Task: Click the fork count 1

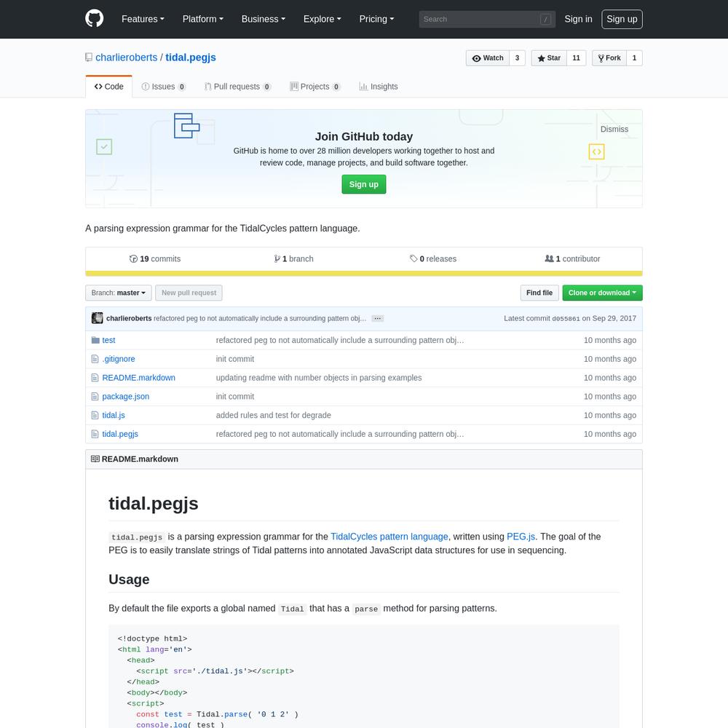Action: [634, 58]
